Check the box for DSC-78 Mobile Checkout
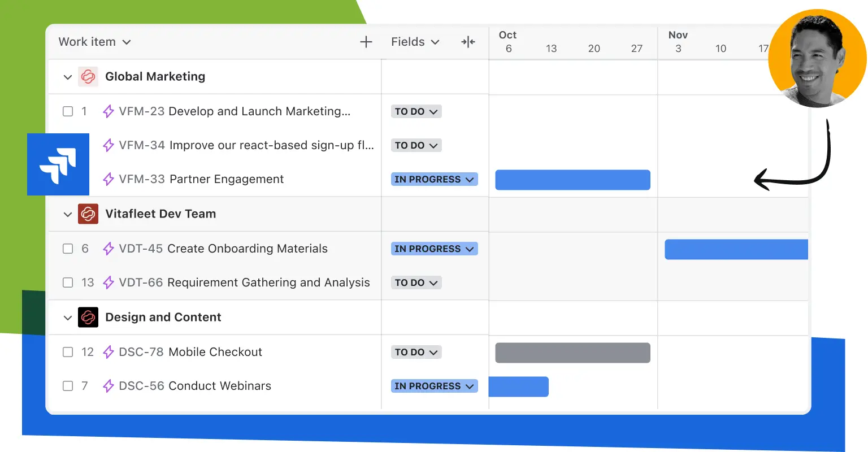868x452 pixels. (x=68, y=352)
